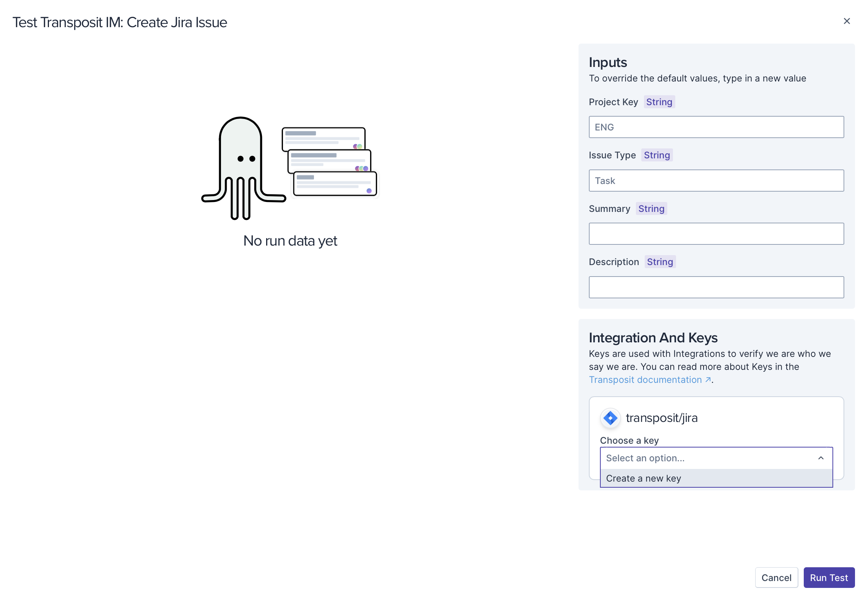Collapse the key dropdown chevron

(821, 458)
